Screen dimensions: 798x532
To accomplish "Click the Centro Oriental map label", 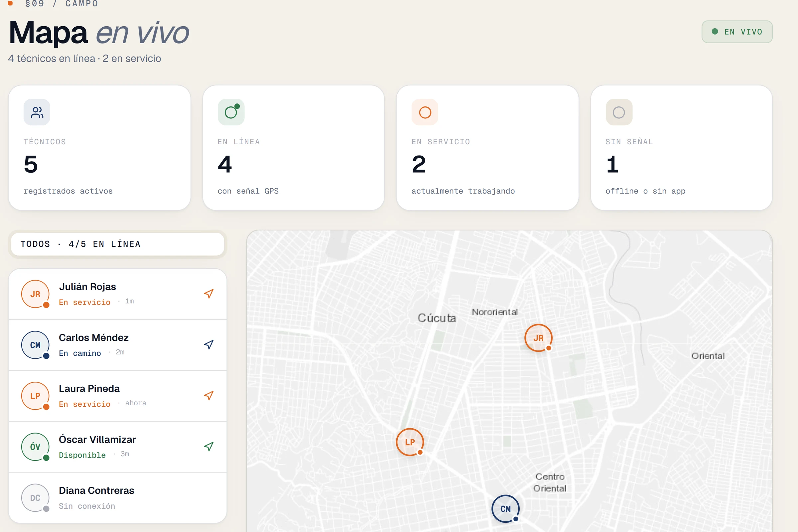I will [x=550, y=482].
